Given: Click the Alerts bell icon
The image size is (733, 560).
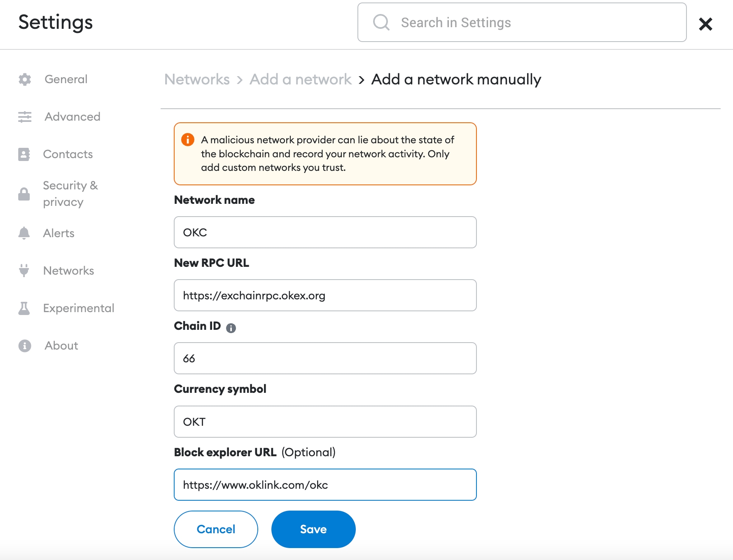Looking at the screenshot, I should pyautogui.click(x=24, y=233).
